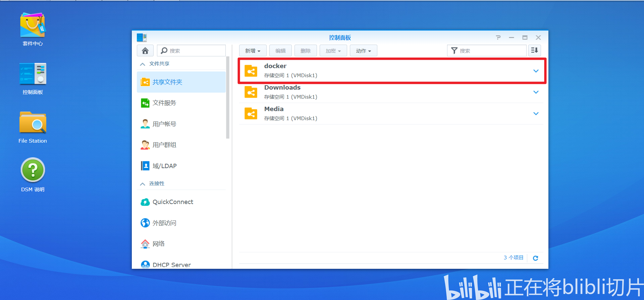Viewport: 644px width, 300px height.
Task: Minimize the Control Panel window
Action: tap(512, 38)
